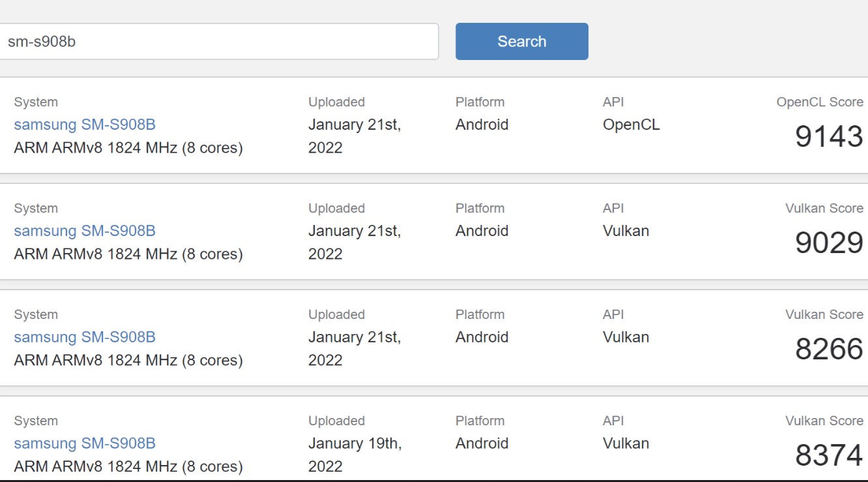Open the samsung SM-S908B link scoring 8374
Viewport: 868px width, 482px height.
(85, 444)
